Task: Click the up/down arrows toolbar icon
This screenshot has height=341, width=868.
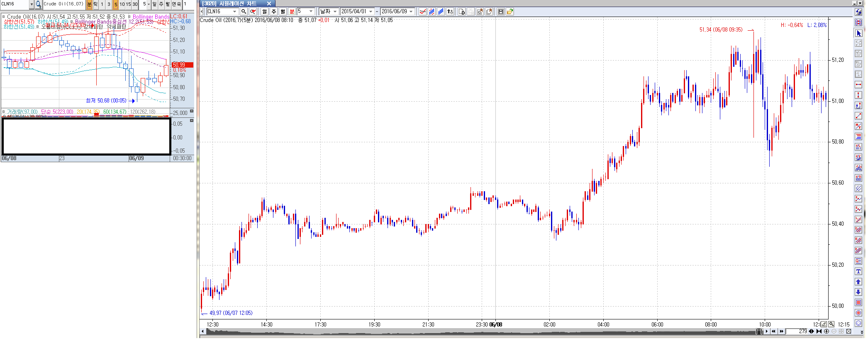Action: [x=450, y=12]
